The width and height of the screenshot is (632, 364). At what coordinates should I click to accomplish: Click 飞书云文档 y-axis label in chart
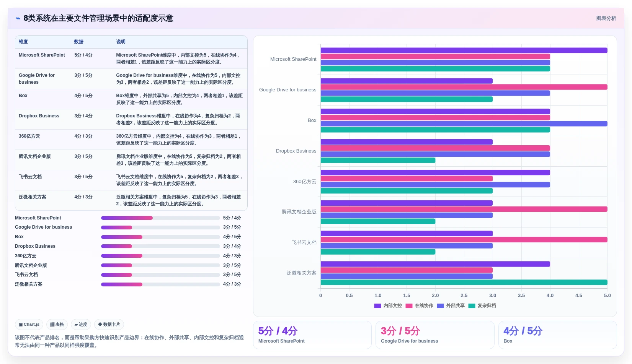click(x=304, y=242)
